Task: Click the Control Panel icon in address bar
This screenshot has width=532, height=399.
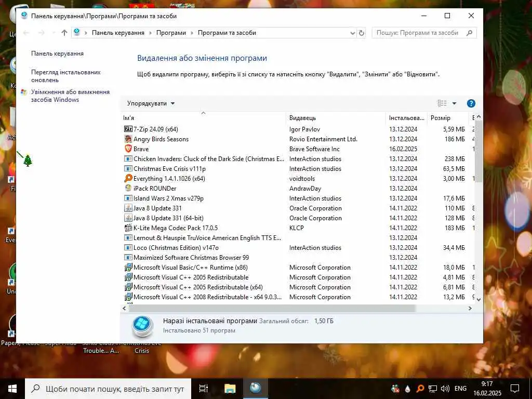Action: point(77,32)
